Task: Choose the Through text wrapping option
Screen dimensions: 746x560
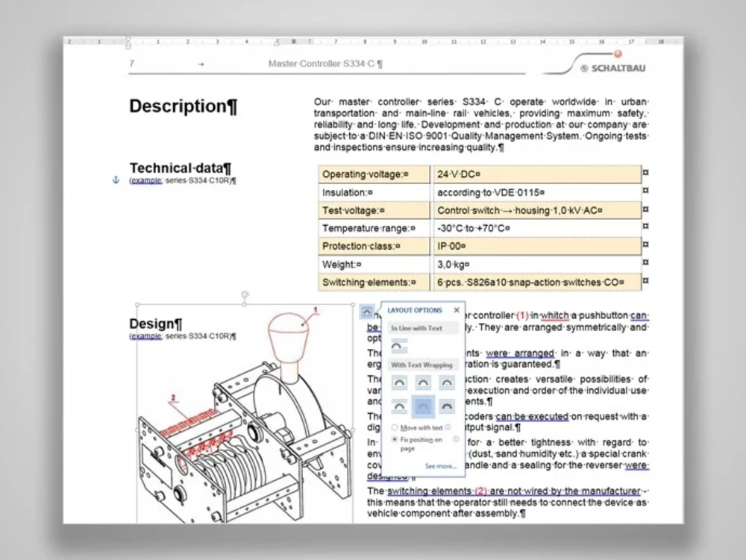Action: coord(446,383)
